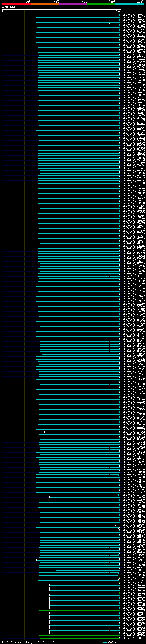
Task: Open hit UniRef100_B3H5S2
Action: pyautogui.click(x=134, y=22)
